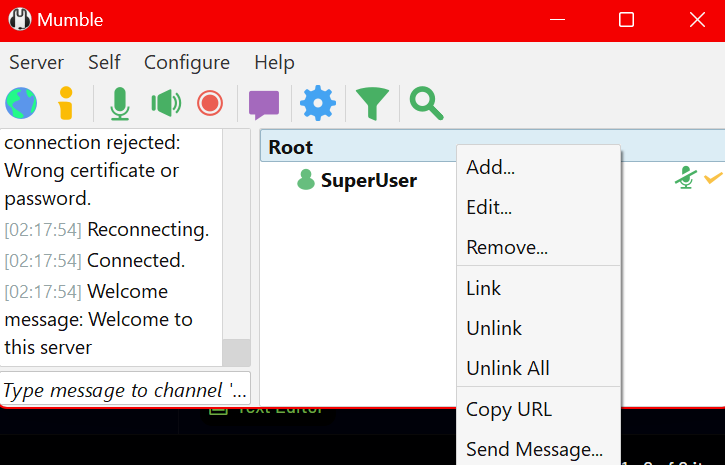Click the green funnel filter icon
This screenshot has height=465, width=725.
coord(372,103)
